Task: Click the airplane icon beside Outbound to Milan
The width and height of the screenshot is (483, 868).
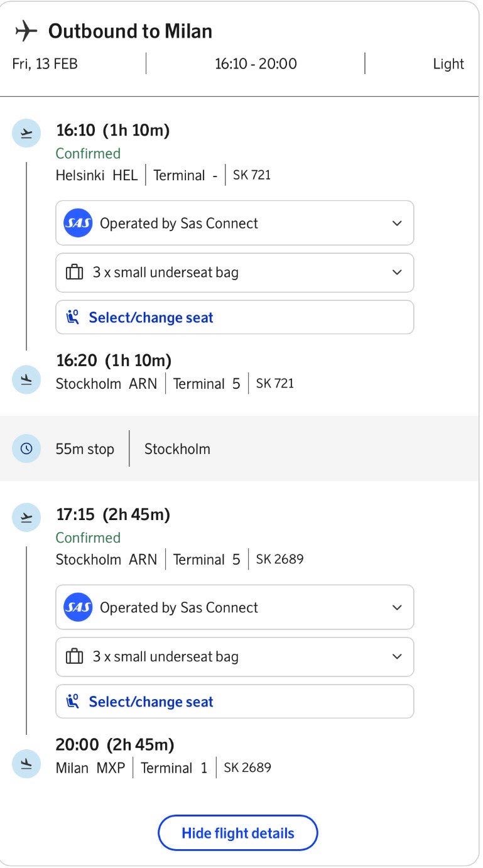Action: pos(26,30)
